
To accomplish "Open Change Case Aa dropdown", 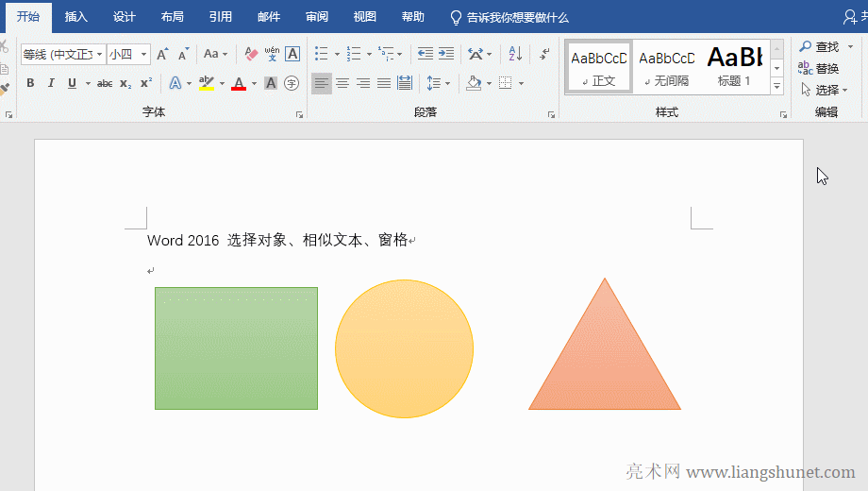I will pyautogui.click(x=216, y=54).
